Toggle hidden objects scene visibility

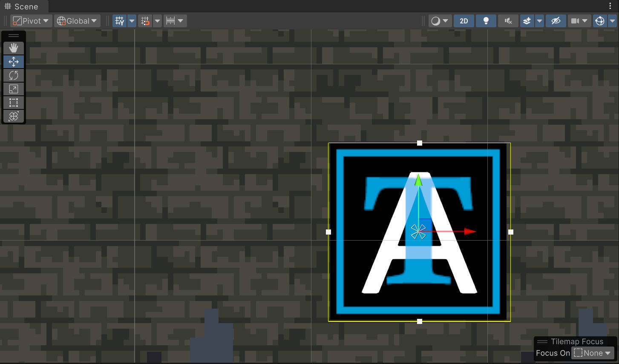click(x=556, y=21)
